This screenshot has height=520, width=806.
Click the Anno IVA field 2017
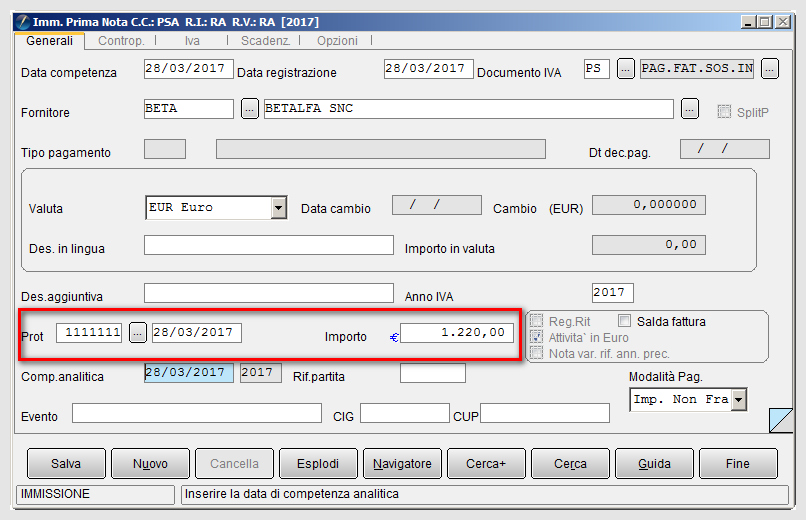(x=613, y=293)
